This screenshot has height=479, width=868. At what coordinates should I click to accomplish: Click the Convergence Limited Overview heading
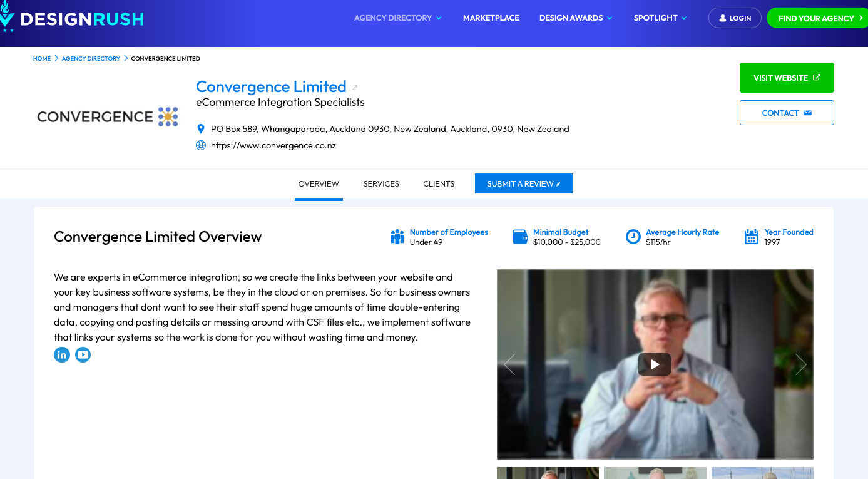158,237
